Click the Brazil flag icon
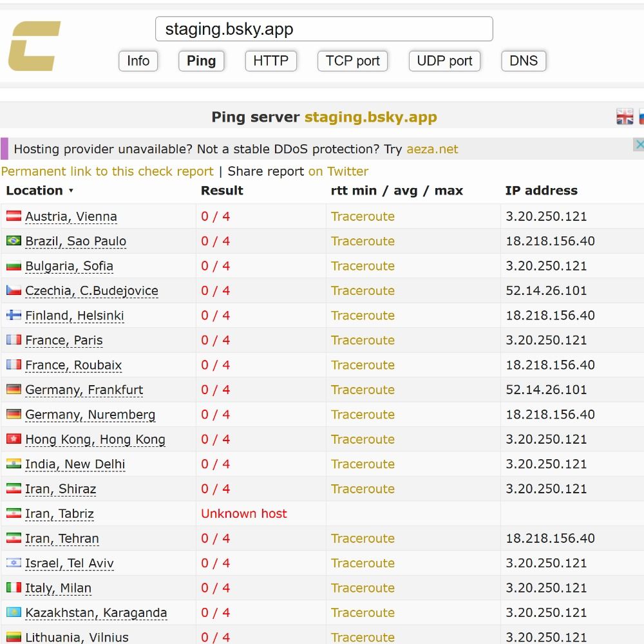This screenshot has height=644, width=644. tap(14, 240)
